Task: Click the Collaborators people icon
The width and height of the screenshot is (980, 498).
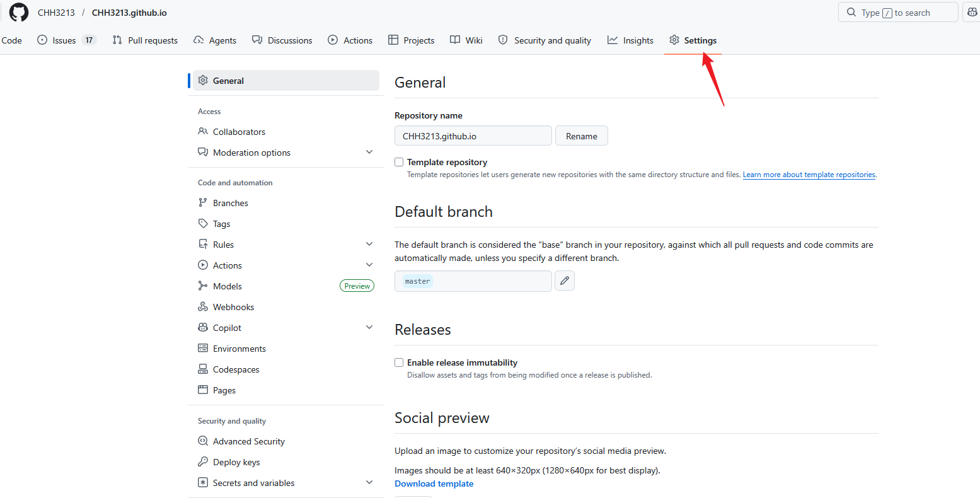Action: pos(203,132)
